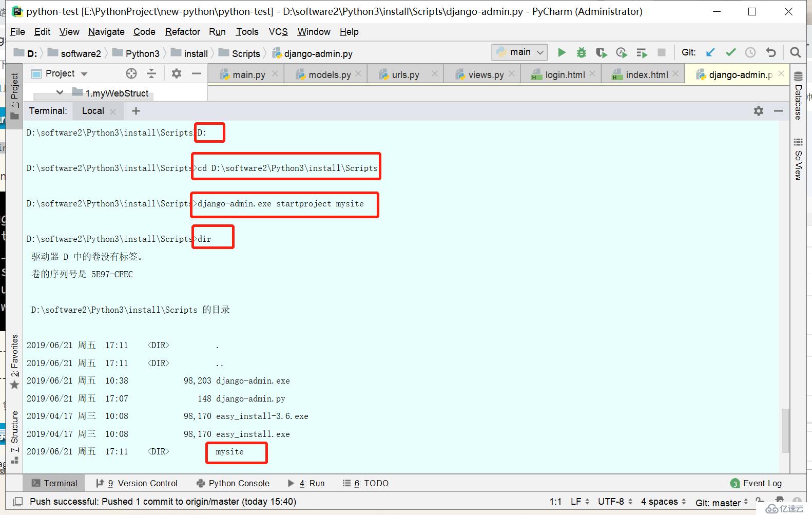Click the terminal vertical scrollbar thumb
Viewport: 812px width, 515px height.
785,430
